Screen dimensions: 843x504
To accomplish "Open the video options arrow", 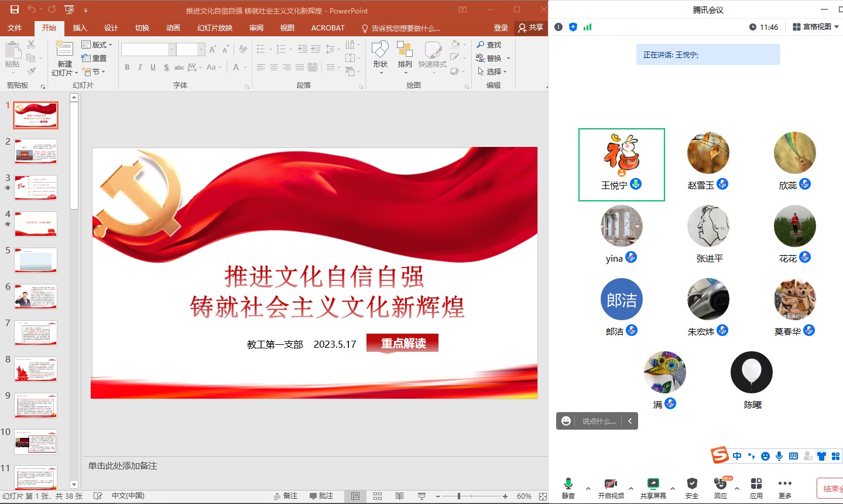I will click(630, 488).
